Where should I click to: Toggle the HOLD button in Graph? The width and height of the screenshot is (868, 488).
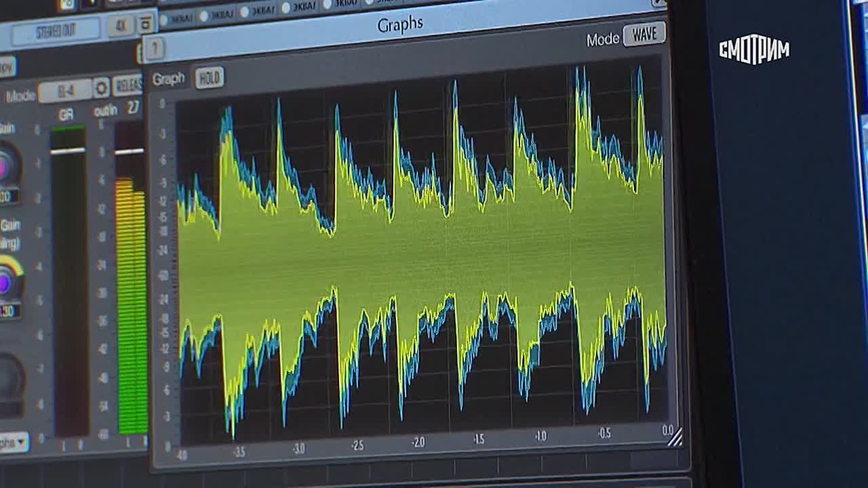coord(209,78)
